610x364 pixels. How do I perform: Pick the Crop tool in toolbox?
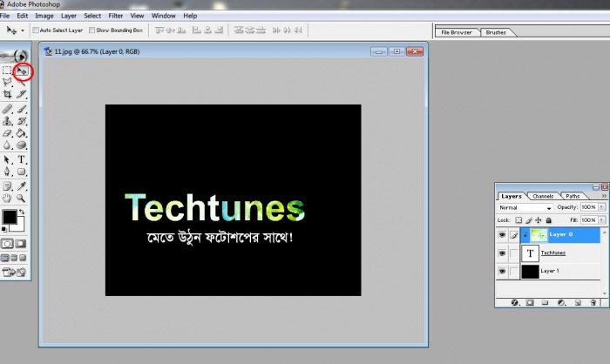point(7,93)
